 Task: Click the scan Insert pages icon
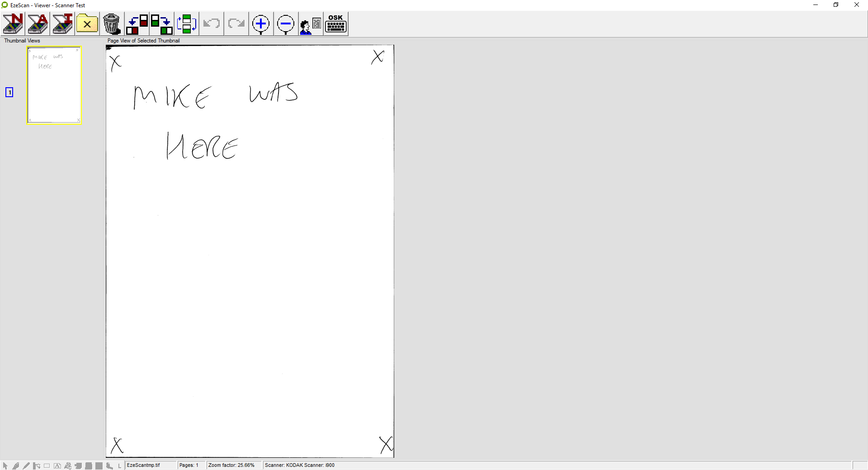[62, 24]
